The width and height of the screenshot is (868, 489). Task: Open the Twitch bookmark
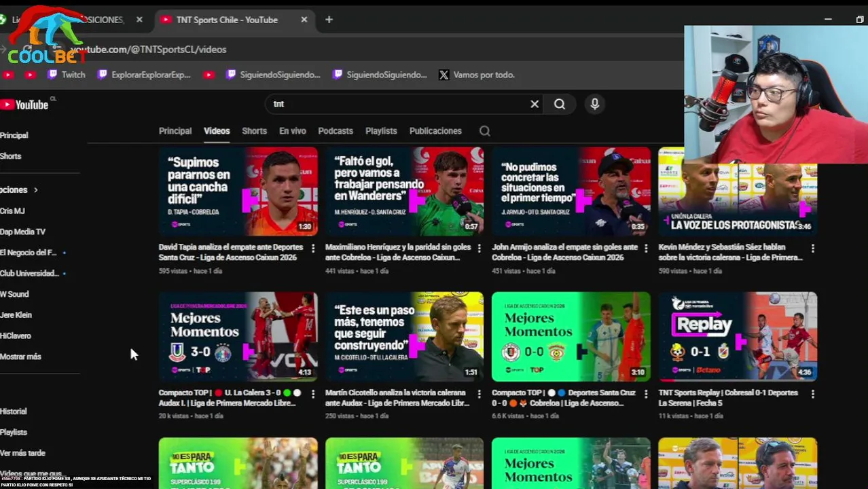[67, 75]
